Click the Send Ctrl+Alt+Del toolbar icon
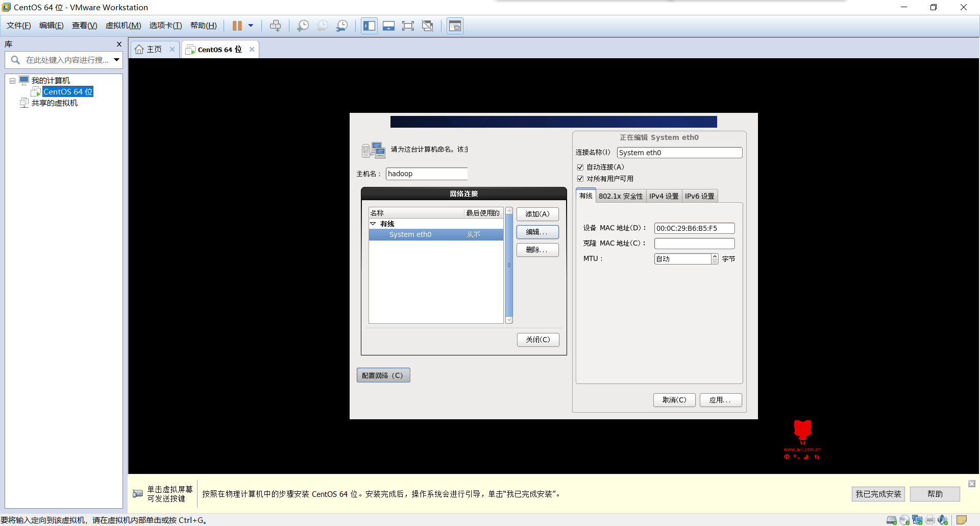Screen dimensions: 980x526 click(275, 26)
